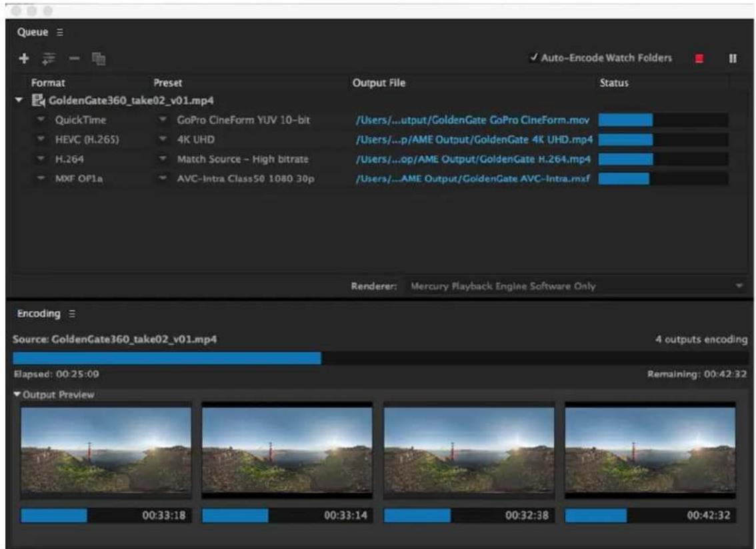Select the Queue panel tab
756x549 pixels.
pos(32,32)
